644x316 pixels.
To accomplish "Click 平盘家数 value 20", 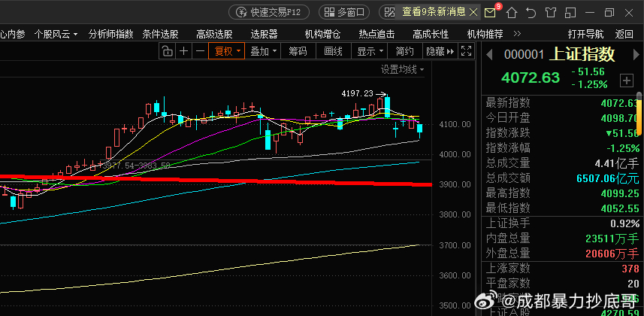I will pos(633,284).
